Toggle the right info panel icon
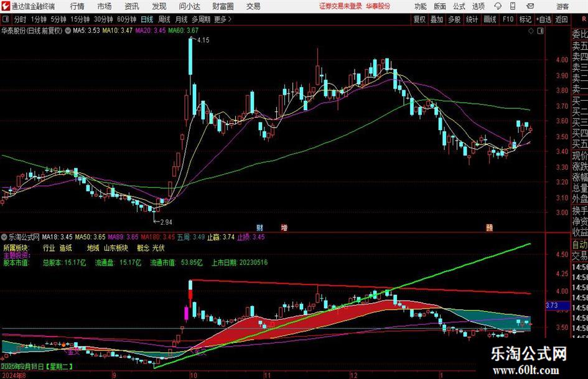 (x=540, y=31)
